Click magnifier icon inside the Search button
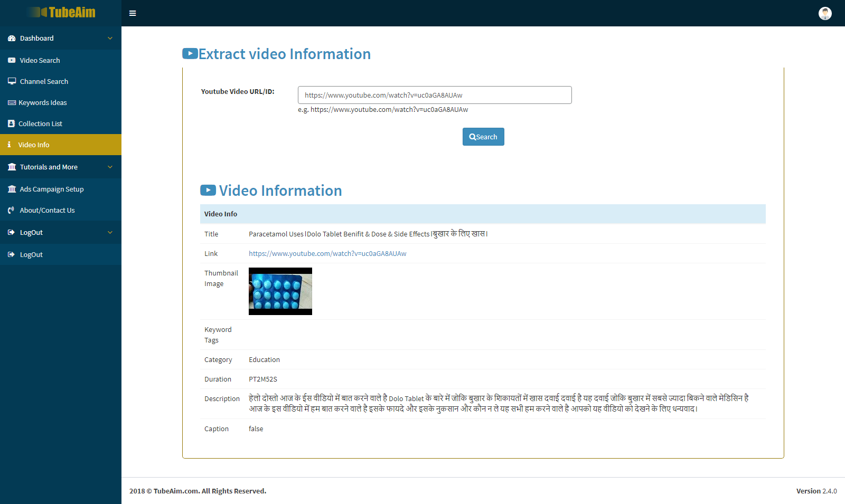Screen dimensions: 845x504 (472, 137)
